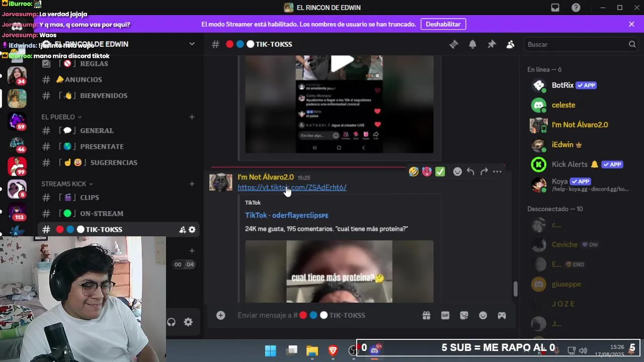Open File Explorer from taskbar
Viewport: 644px width, 362px height.
[x=312, y=351]
